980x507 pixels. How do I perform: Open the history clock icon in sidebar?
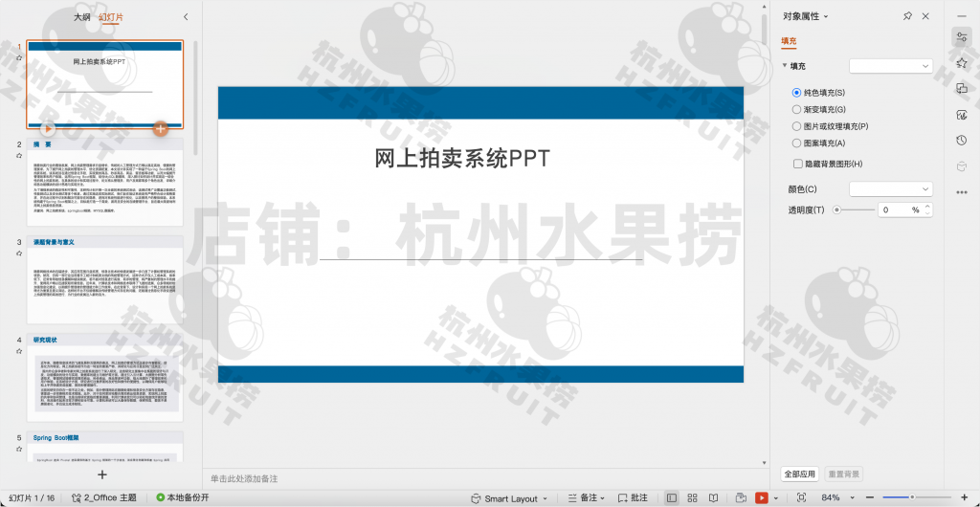coord(961,141)
